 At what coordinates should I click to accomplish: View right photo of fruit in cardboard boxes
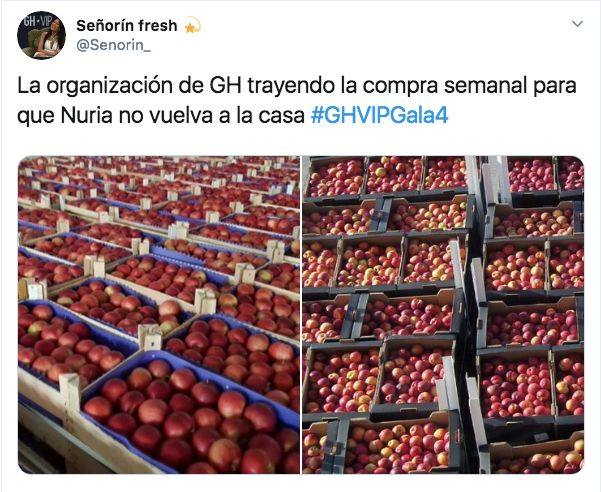tap(443, 315)
